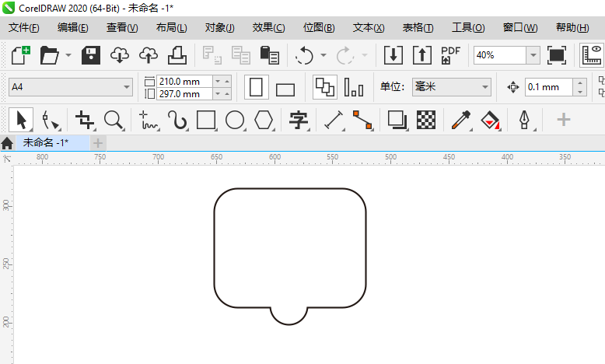Toggle full-screen preview icon
Screen dimensions: 605x364
click(x=557, y=55)
